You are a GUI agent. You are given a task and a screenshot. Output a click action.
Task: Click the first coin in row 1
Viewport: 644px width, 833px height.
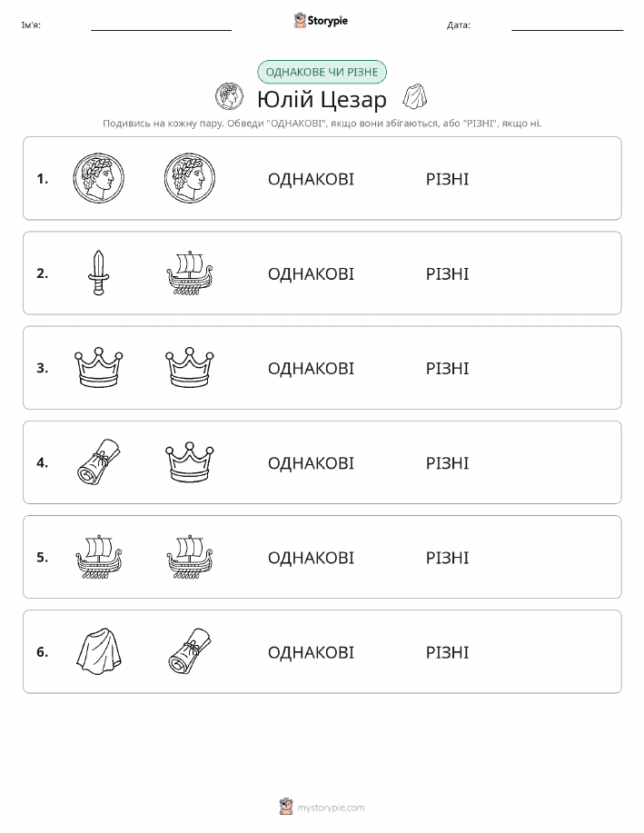[98, 178]
